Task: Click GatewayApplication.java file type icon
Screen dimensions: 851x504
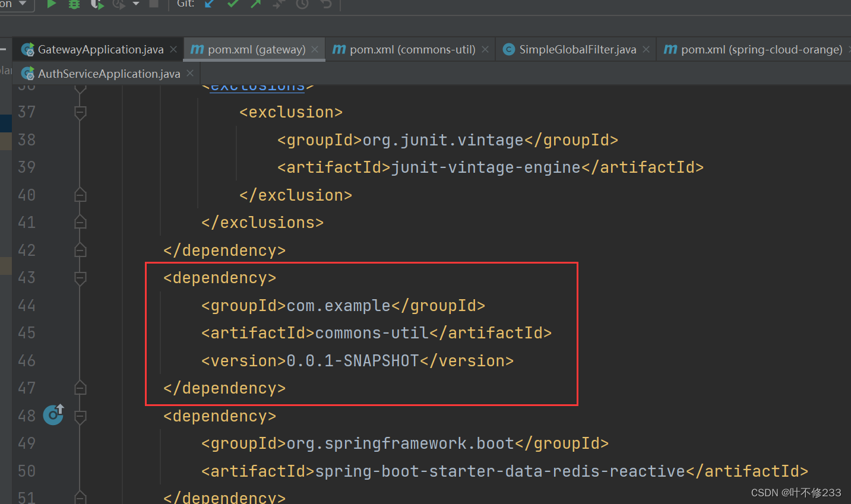Action: (28, 50)
